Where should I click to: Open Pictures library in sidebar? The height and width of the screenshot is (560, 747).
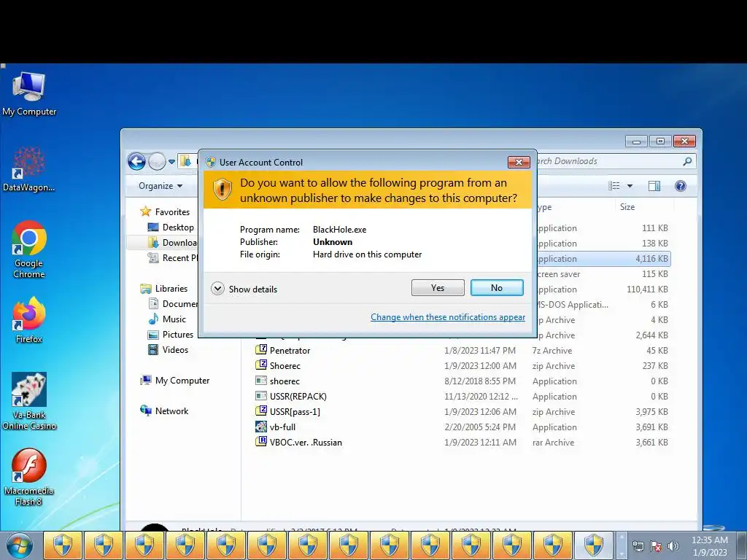pyautogui.click(x=171, y=334)
